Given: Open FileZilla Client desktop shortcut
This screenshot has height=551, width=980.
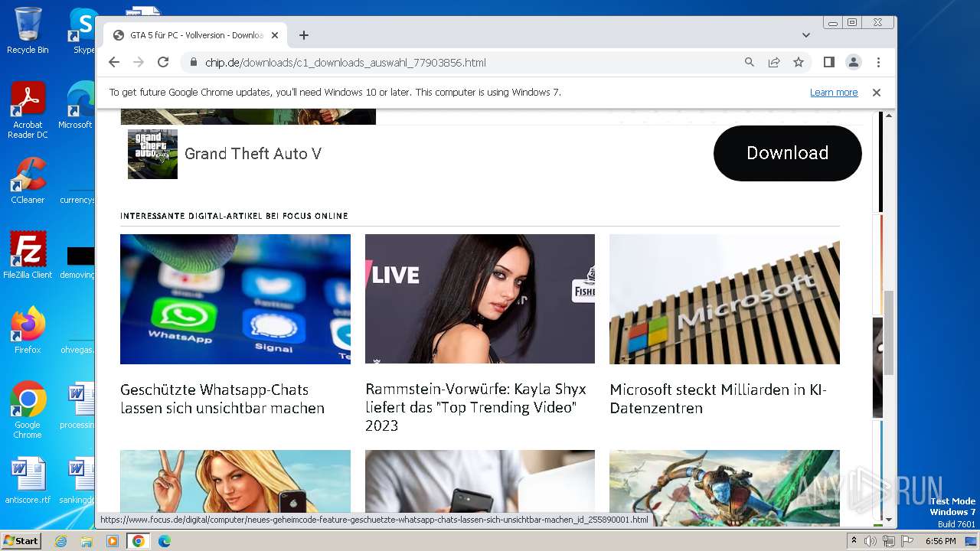Looking at the screenshot, I should (x=28, y=256).
